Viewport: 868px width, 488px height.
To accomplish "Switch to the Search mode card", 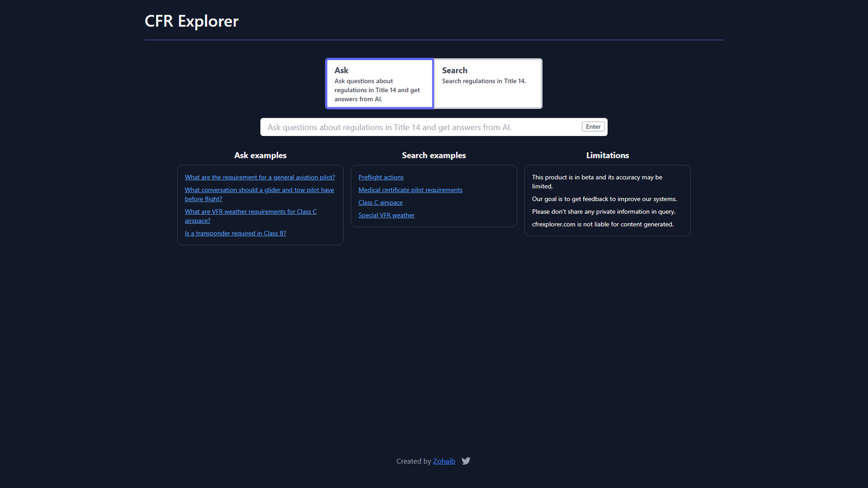I will click(488, 84).
